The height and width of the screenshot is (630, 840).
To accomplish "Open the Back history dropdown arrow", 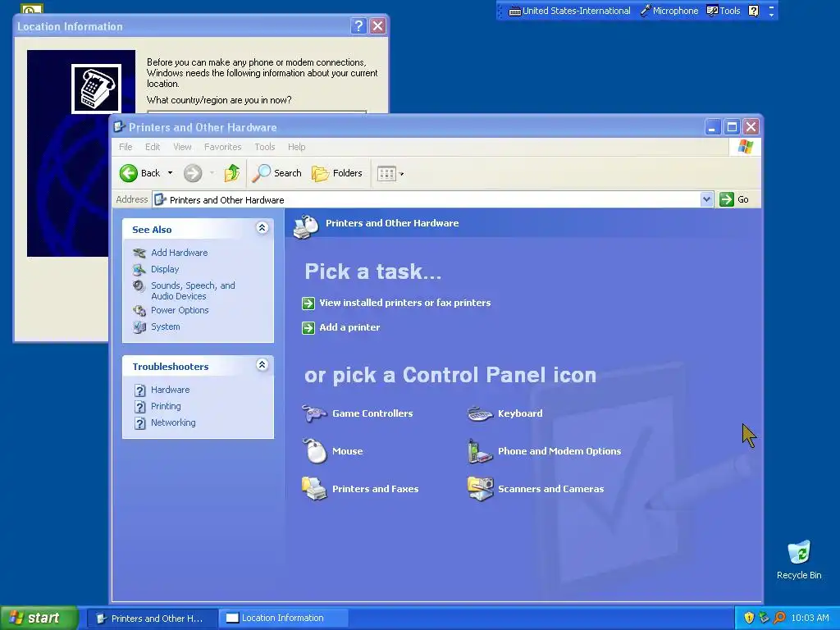I will pos(170,173).
